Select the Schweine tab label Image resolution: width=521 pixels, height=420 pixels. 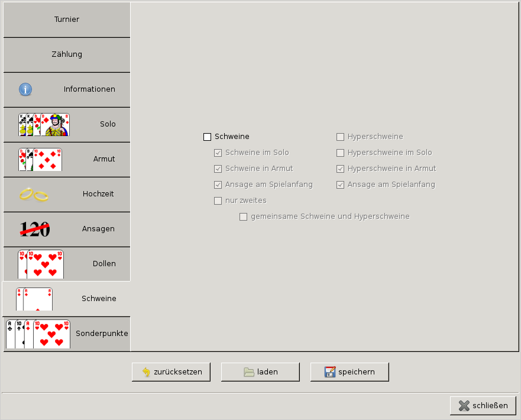pyautogui.click(x=99, y=299)
